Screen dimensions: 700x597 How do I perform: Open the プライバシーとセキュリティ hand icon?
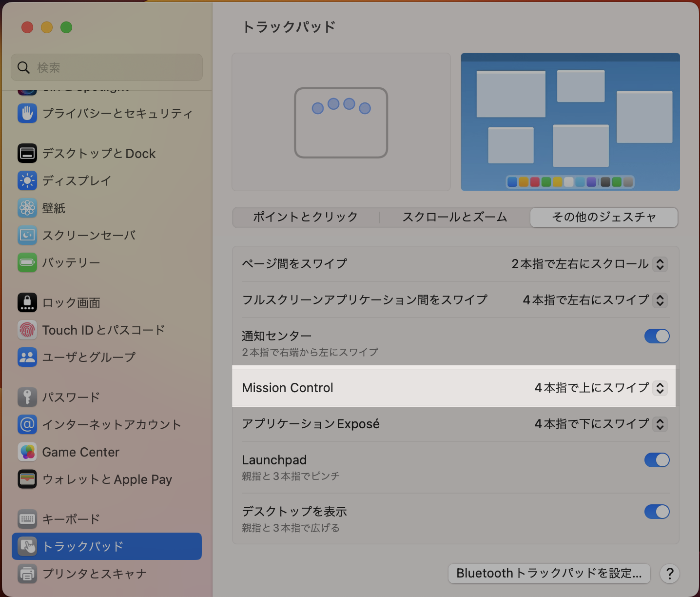[27, 113]
